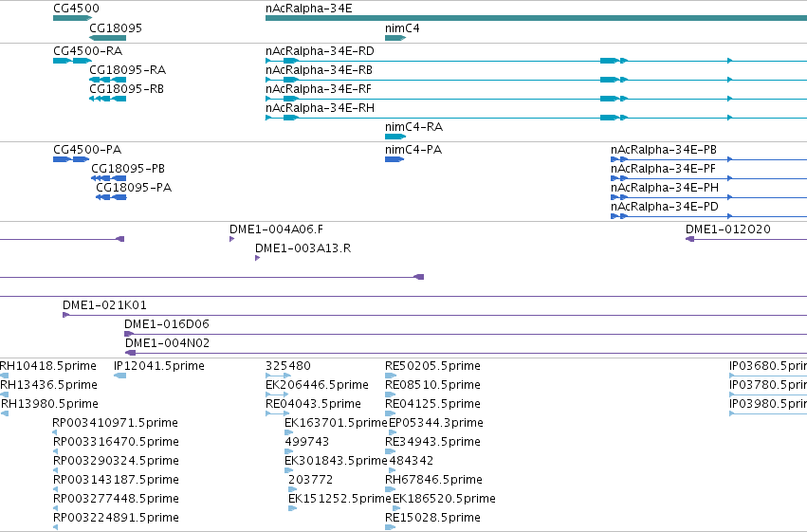The width and height of the screenshot is (807, 532).
Task: Click the nimC4-PA protein label
Action: click(x=413, y=150)
